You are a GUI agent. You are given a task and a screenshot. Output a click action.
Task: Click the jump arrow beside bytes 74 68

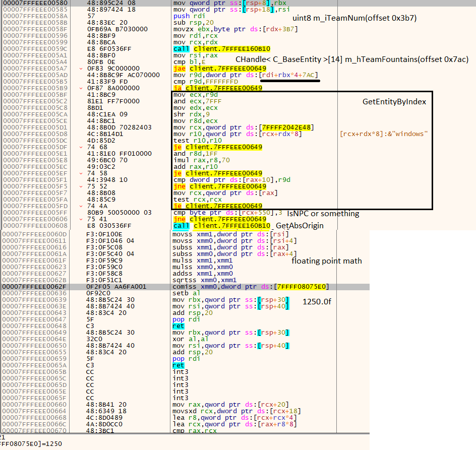[82, 147]
